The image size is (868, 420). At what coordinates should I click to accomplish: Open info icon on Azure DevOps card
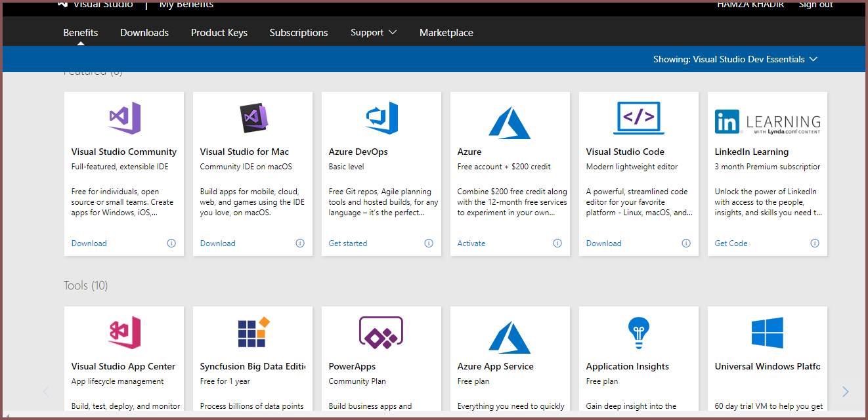click(x=429, y=243)
